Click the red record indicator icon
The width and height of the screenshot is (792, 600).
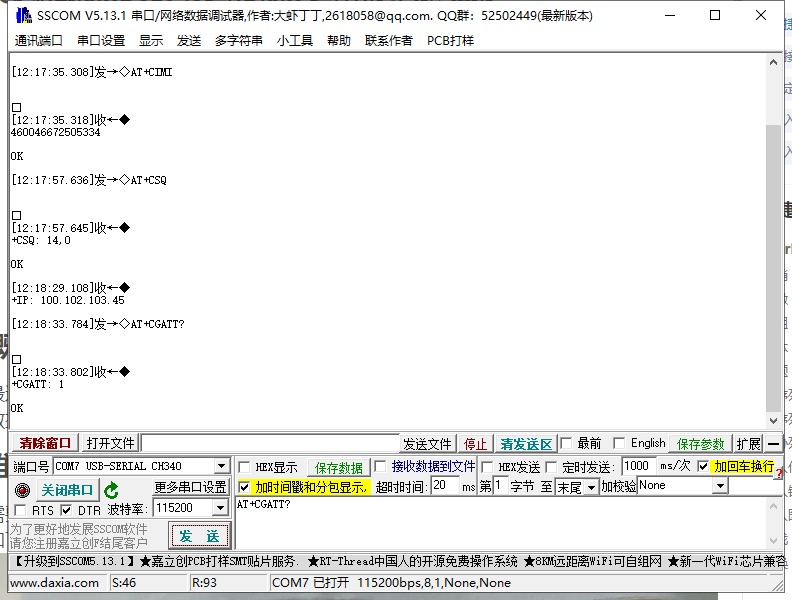coord(22,490)
